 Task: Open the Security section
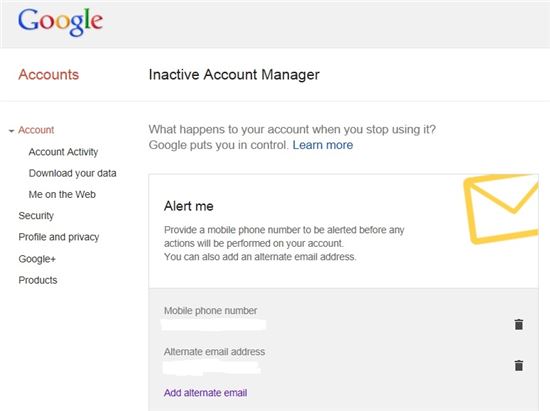[36, 216]
